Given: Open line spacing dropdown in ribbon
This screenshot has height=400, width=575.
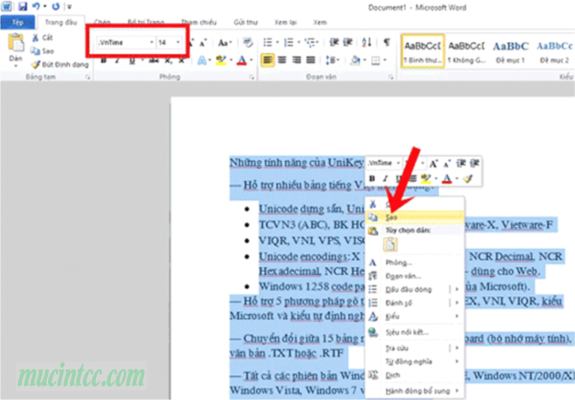Looking at the screenshot, I should click(333, 60).
